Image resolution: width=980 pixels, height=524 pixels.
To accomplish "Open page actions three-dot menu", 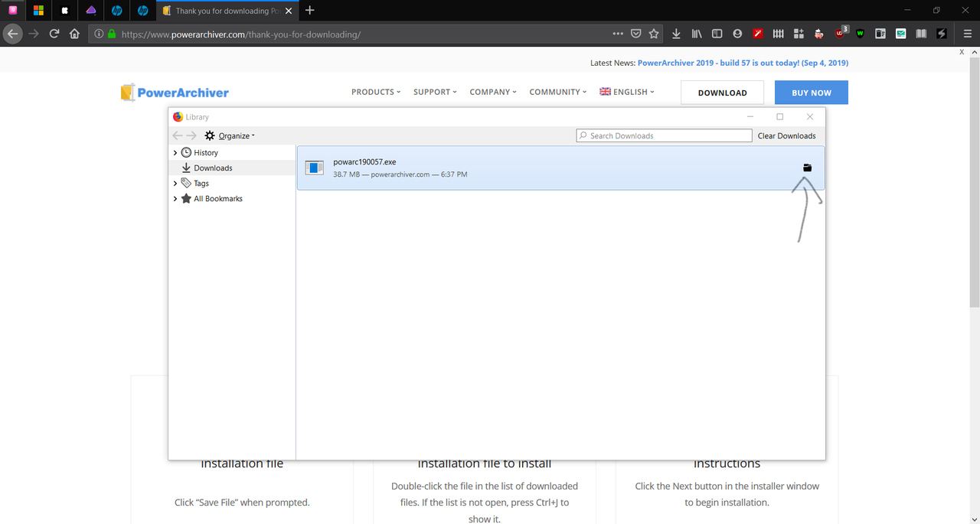I will point(618,34).
